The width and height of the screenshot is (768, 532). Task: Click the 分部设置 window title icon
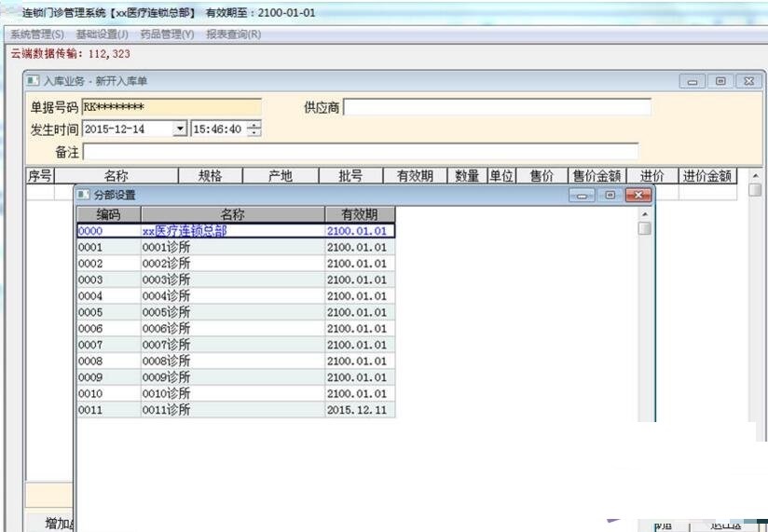point(84,195)
